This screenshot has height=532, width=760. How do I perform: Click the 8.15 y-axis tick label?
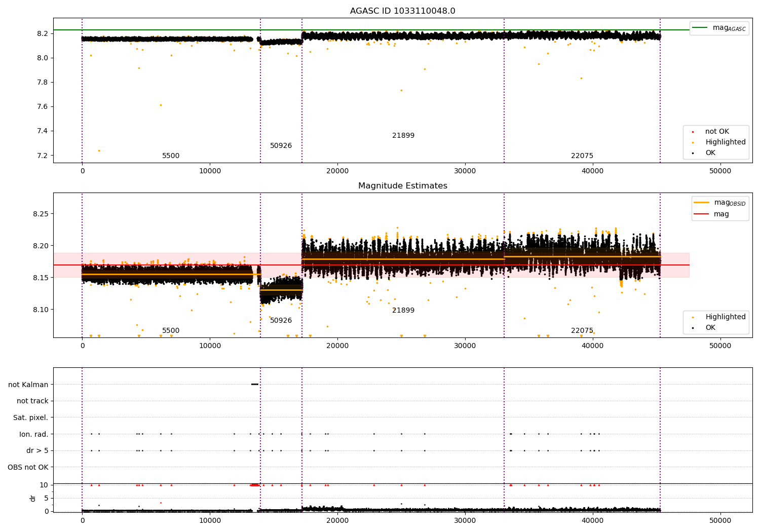pyautogui.click(x=41, y=278)
